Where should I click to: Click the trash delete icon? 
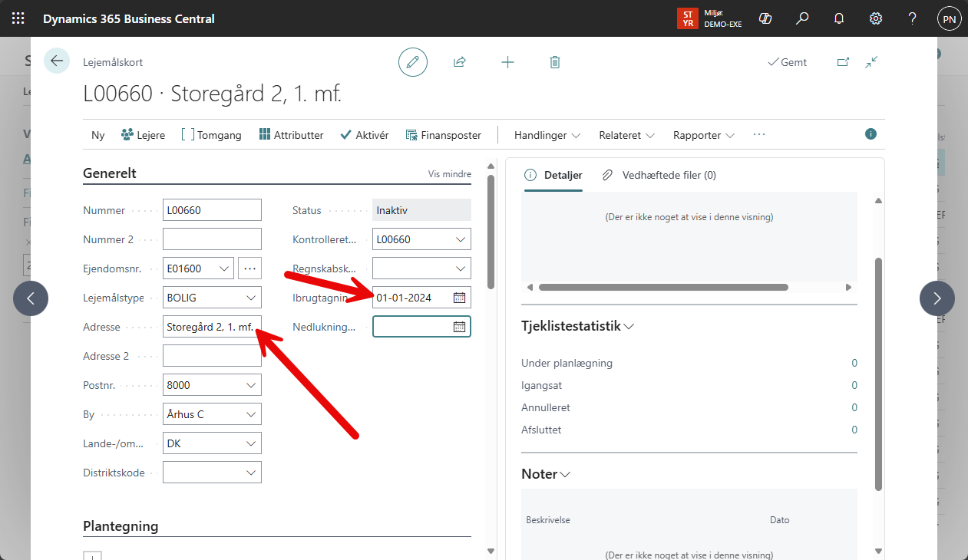pyautogui.click(x=555, y=62)
